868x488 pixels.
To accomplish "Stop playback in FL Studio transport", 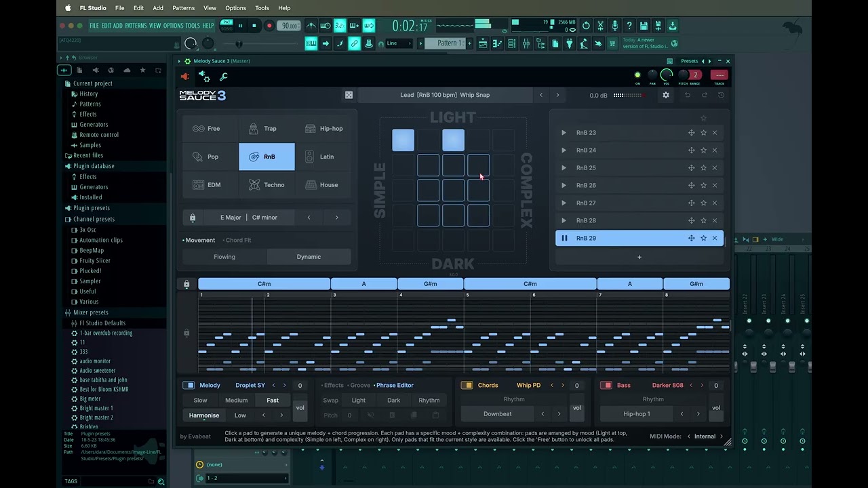I will click(254, 26).
